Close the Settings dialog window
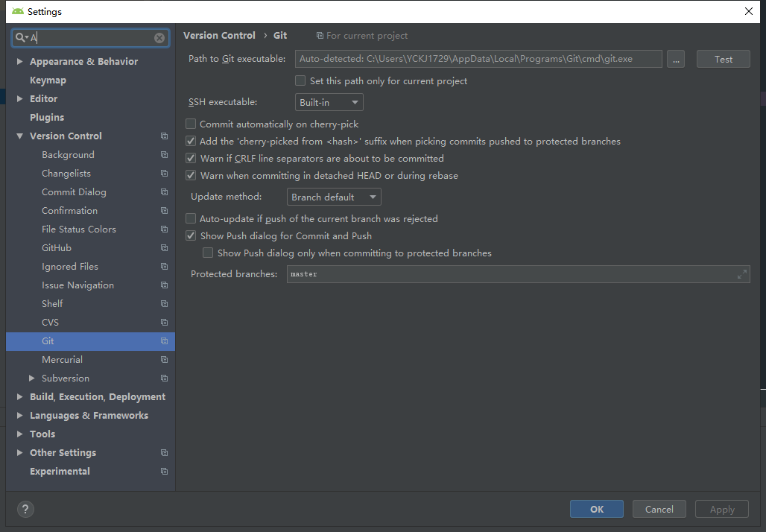 pyautogui.click(x=748, y=11)
